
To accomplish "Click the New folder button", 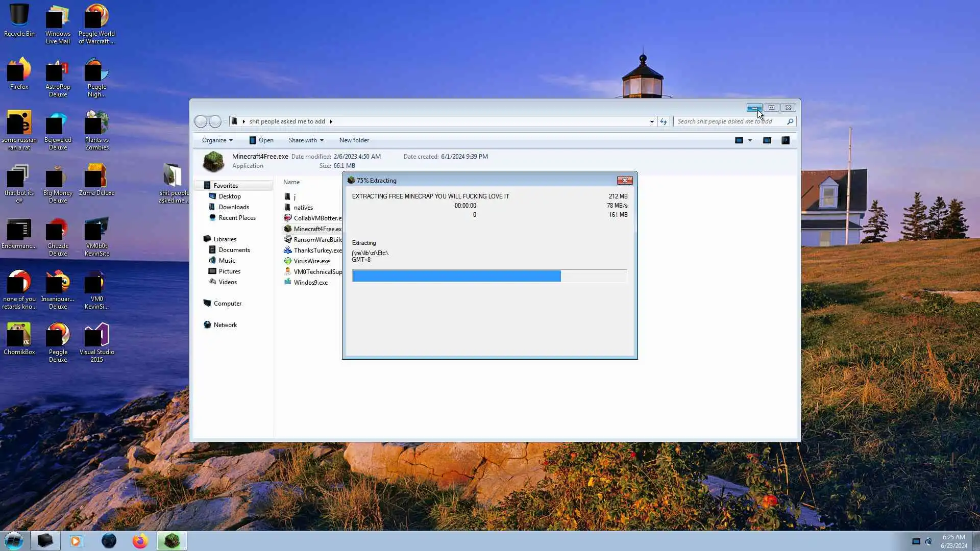I will click(x=354, y=140).
